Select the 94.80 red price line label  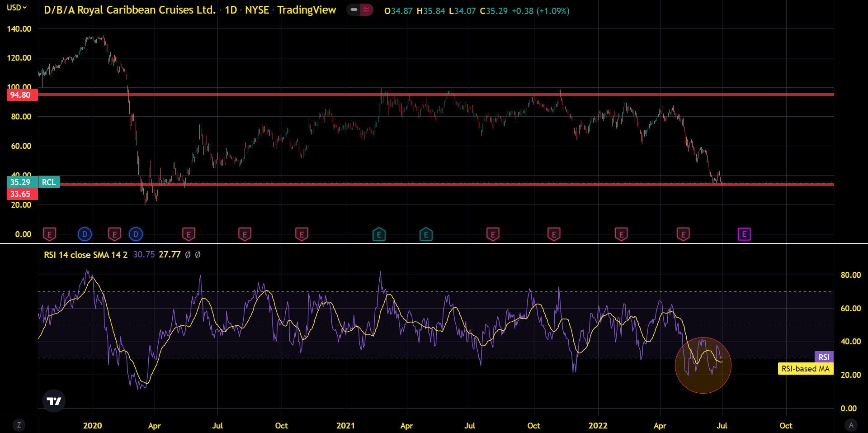click(x=22, y=95)
